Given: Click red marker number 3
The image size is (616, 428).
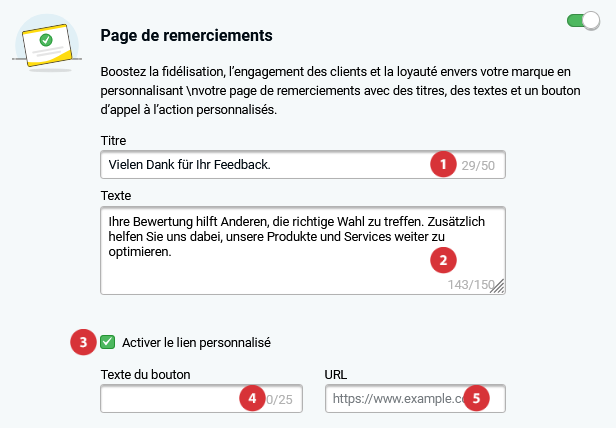Looking at the screenshot, I should point(83,342).
